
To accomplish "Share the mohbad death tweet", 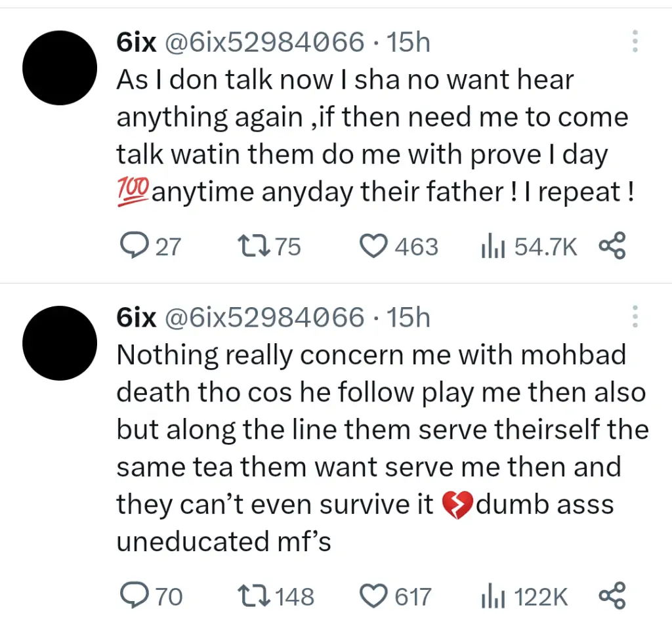I will [x=612, y=596].
